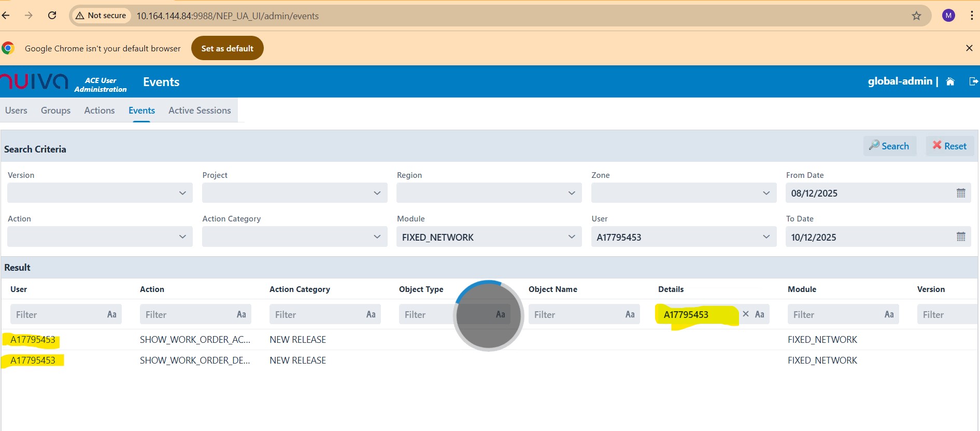Open the To Date calendar picker
Image resolution: width=980 pixels, height=431 pixels.
point(960,237)
